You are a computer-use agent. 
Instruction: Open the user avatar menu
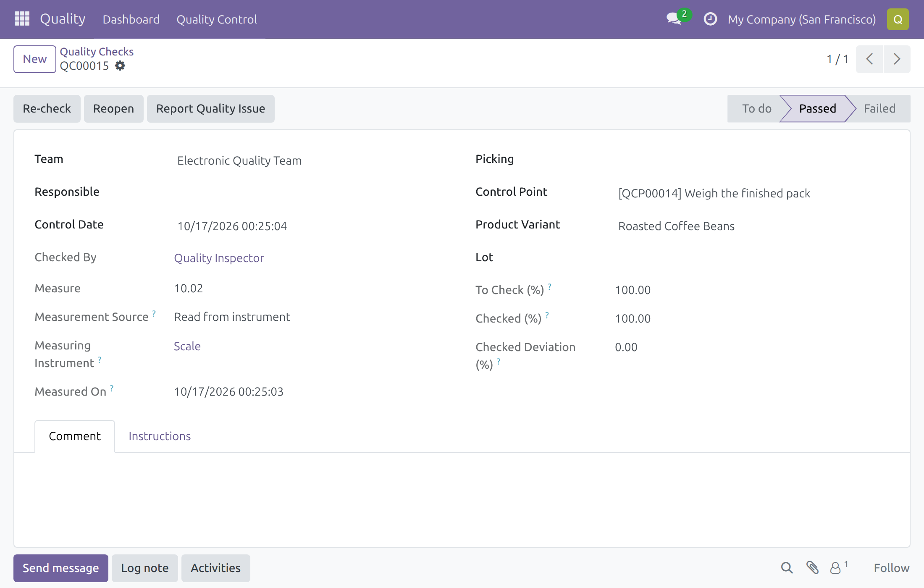(898, 19)
